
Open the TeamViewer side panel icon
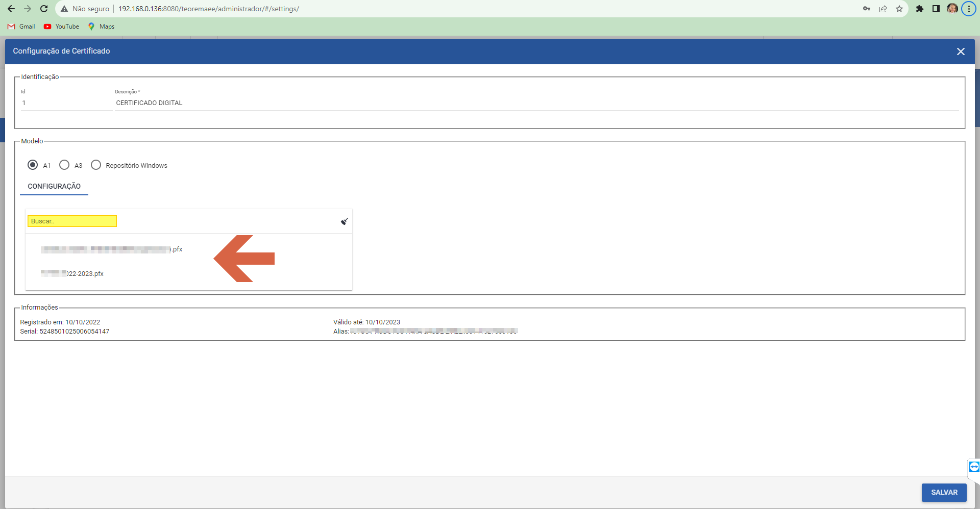point(974,467)
